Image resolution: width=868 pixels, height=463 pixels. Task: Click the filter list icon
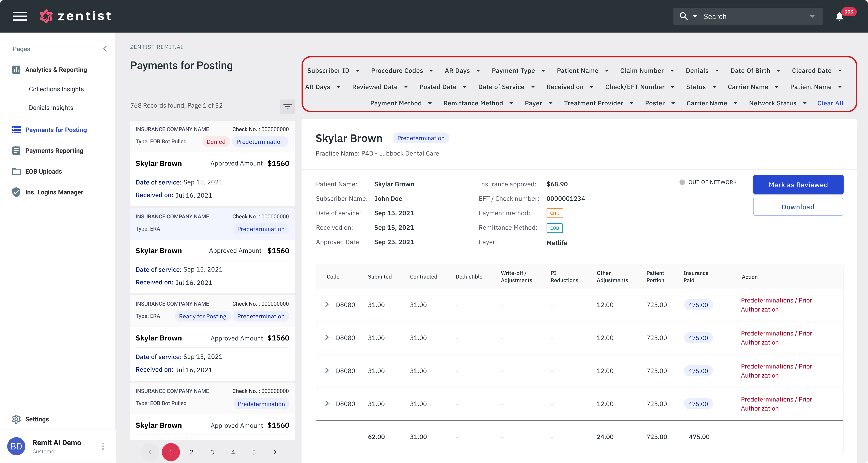[287, 106]
